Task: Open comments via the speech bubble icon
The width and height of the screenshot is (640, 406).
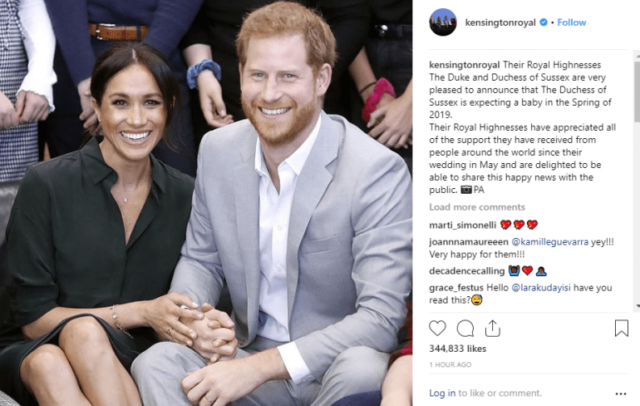Action: coord(465,328)
